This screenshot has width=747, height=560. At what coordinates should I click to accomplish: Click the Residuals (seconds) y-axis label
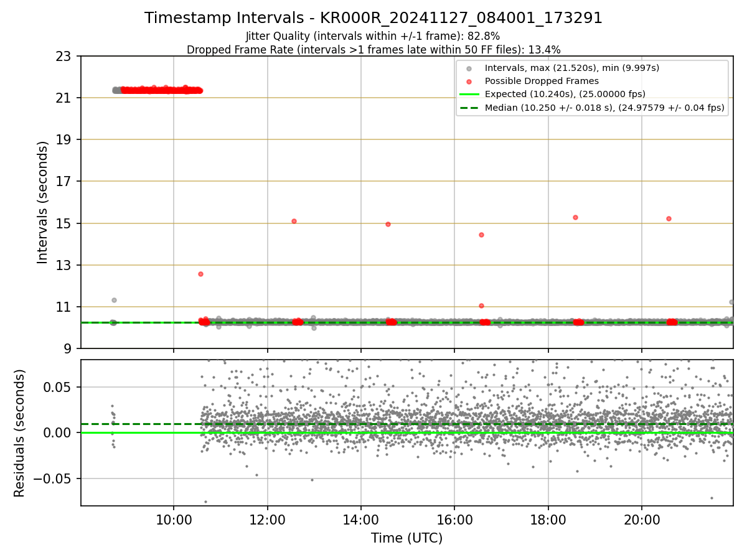(x=20, y=433)
